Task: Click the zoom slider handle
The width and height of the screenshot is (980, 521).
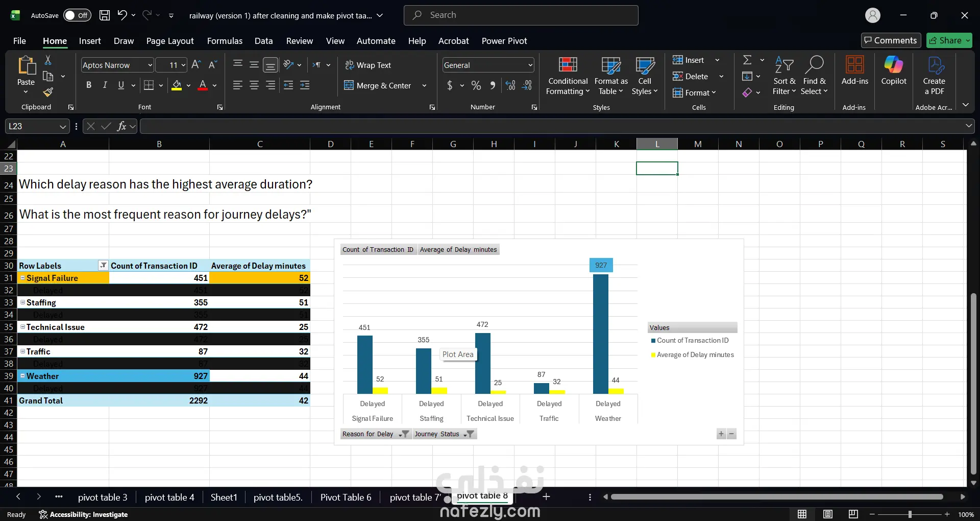Action: [x=910, y=514]
